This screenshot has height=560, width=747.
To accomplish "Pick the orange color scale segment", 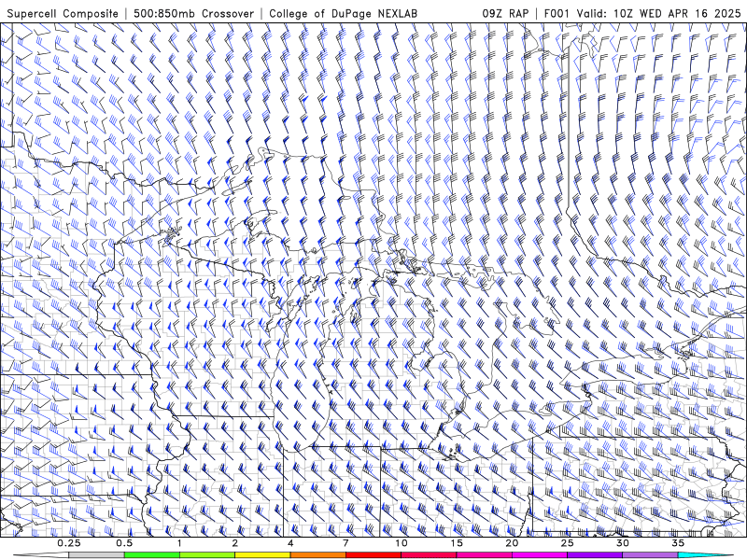I will (317, 555).
